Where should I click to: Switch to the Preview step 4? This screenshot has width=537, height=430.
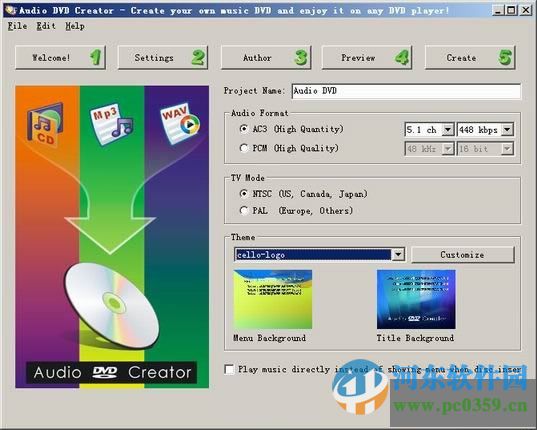pos(366,58)
